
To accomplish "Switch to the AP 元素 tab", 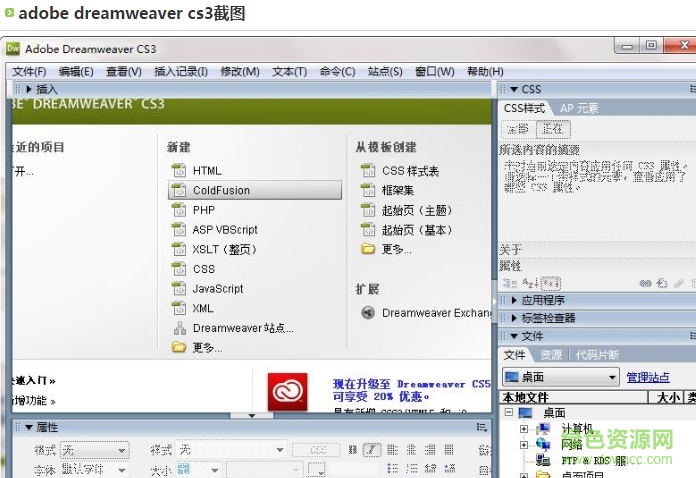I will (x=579, y=108).
